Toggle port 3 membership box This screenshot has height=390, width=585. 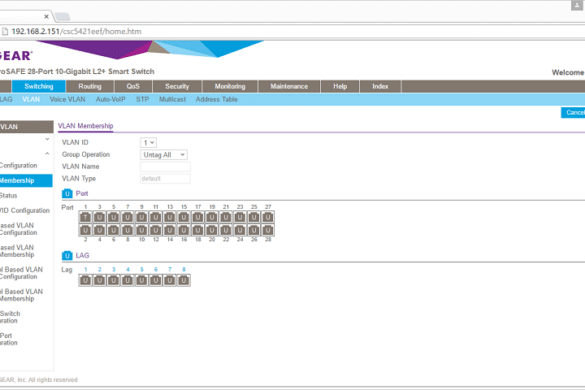(x=99, y=217)
